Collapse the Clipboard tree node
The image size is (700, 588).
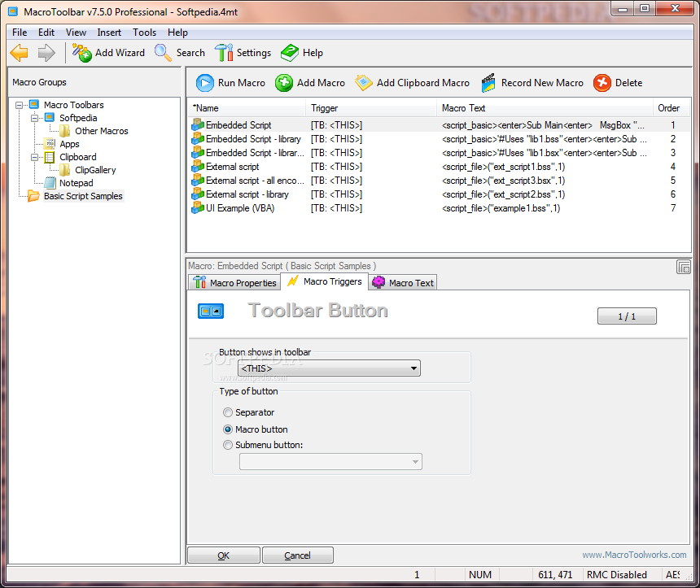pyautogui.click(x=34, y=158)
